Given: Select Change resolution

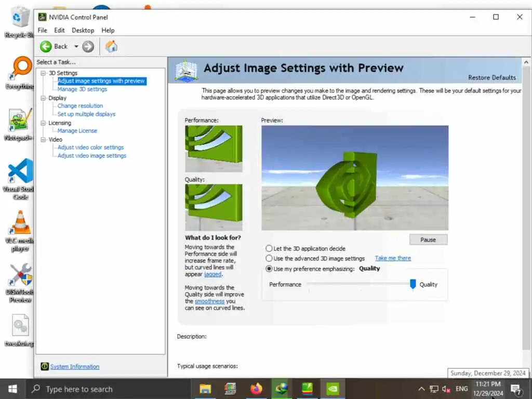Looking at the screenshot, I should [80, 106].
